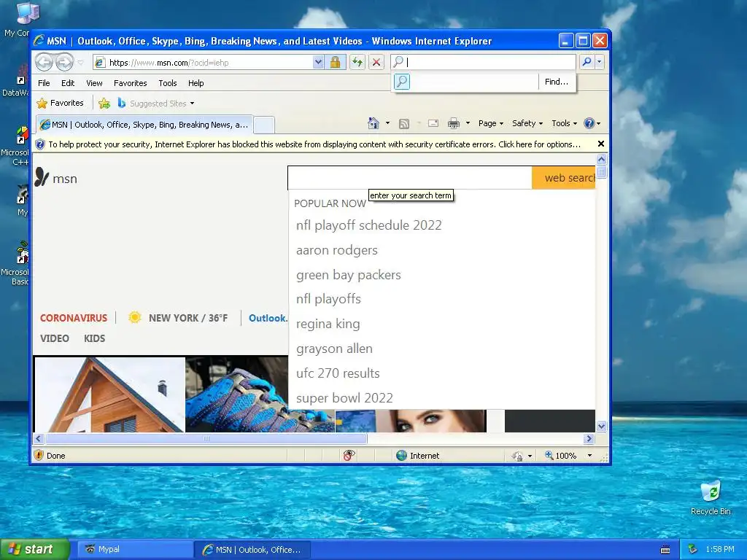
Task: Open search provider options dropdown
Action: coord(600,62)
